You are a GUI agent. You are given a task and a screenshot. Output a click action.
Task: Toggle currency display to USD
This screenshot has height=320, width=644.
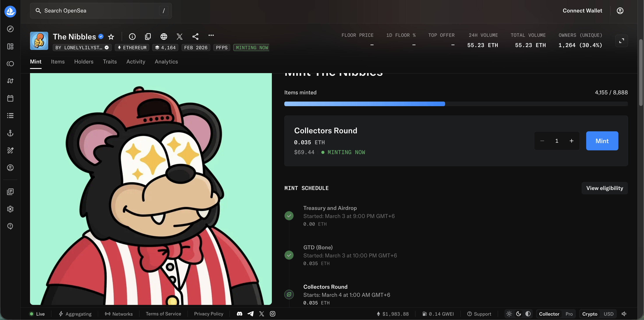[x=609, y=314]
